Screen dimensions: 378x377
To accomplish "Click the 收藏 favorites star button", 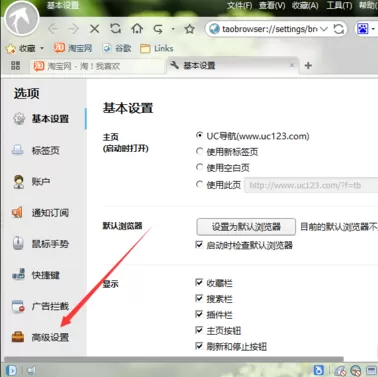I will click(21, 49).
